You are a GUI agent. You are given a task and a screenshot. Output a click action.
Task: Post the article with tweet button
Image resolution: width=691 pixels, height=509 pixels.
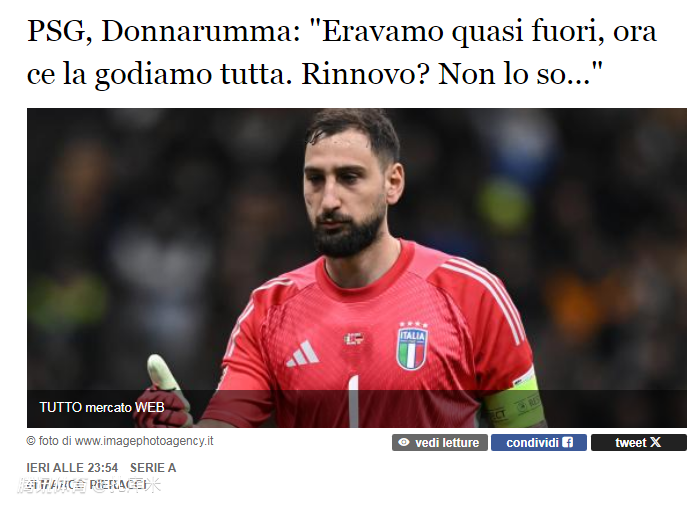638,442
